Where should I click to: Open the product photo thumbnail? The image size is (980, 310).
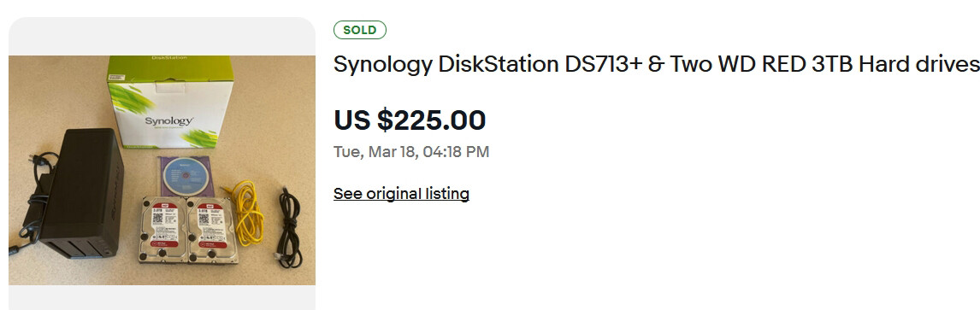click(162, 170)
